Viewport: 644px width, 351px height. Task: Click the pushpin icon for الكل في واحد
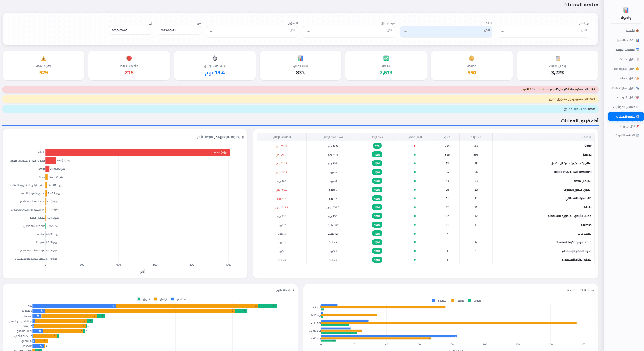click(637, 126)
